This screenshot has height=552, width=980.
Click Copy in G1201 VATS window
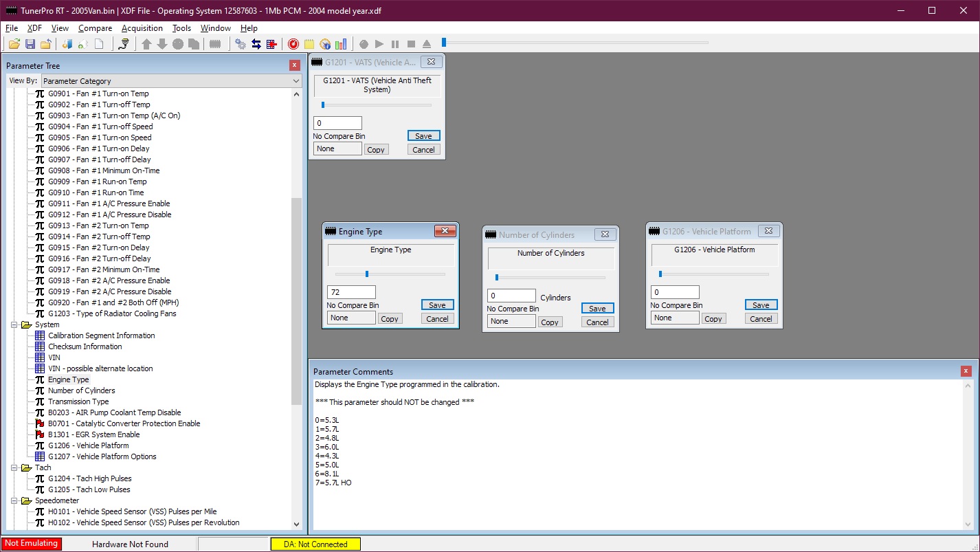pyautogui.click(x=376, y=150)
